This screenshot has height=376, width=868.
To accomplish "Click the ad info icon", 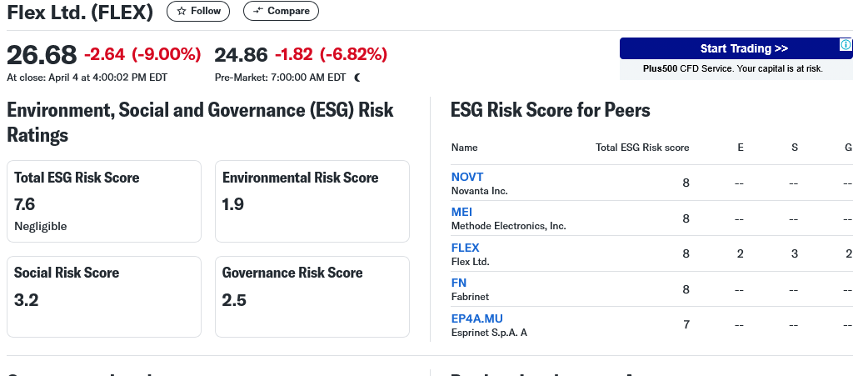I will coord(846,45).
